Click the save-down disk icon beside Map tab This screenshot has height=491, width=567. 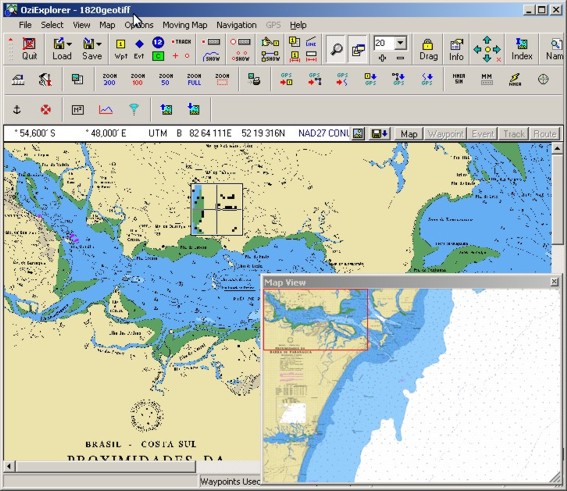point(379,134)
